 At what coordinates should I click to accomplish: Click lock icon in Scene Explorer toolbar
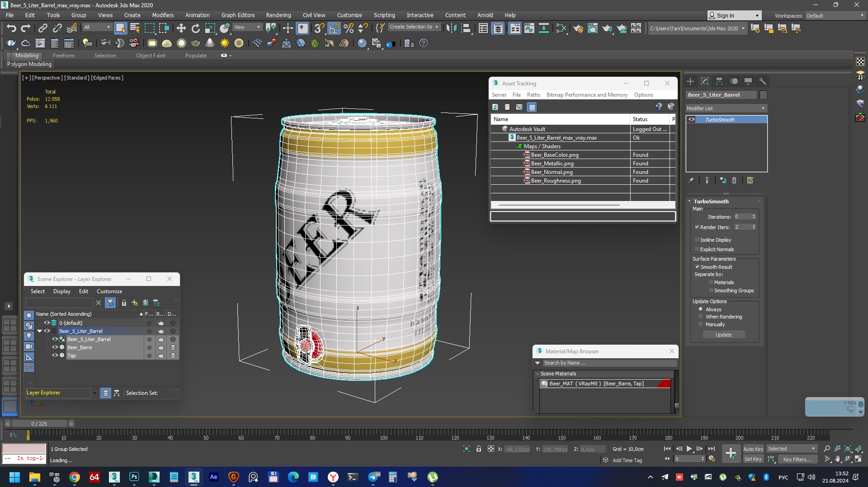tap(124, 303)
